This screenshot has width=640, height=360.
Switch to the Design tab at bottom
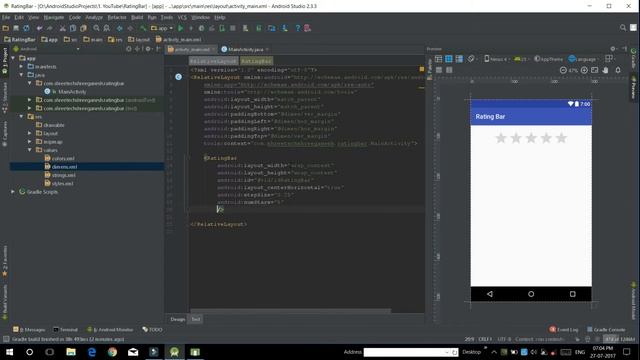[x=178, y=319]
